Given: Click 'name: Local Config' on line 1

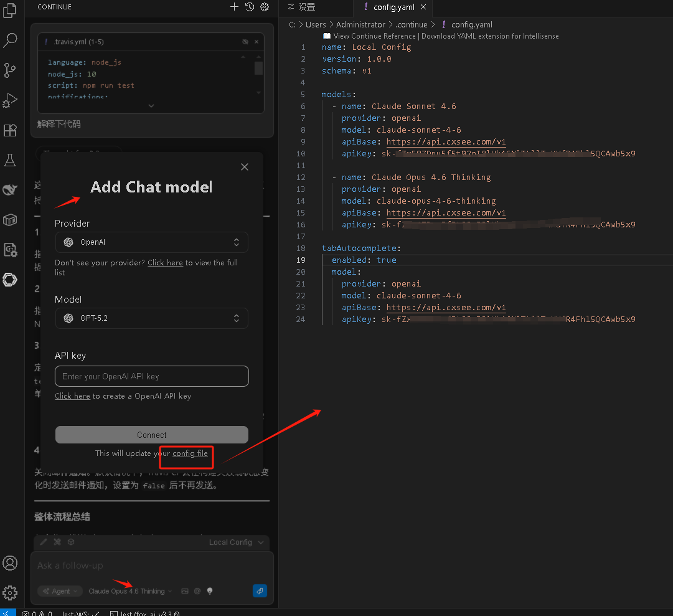Looking at the screenshot, I should point(367,47).
